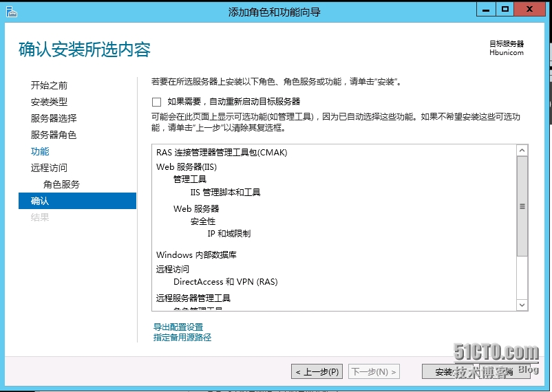The width and height of the screenshot is (552, 392).
Task: Select RAS 连接管理器管理工具包(CMAK) entry
Action: click(x=222, y=153)
